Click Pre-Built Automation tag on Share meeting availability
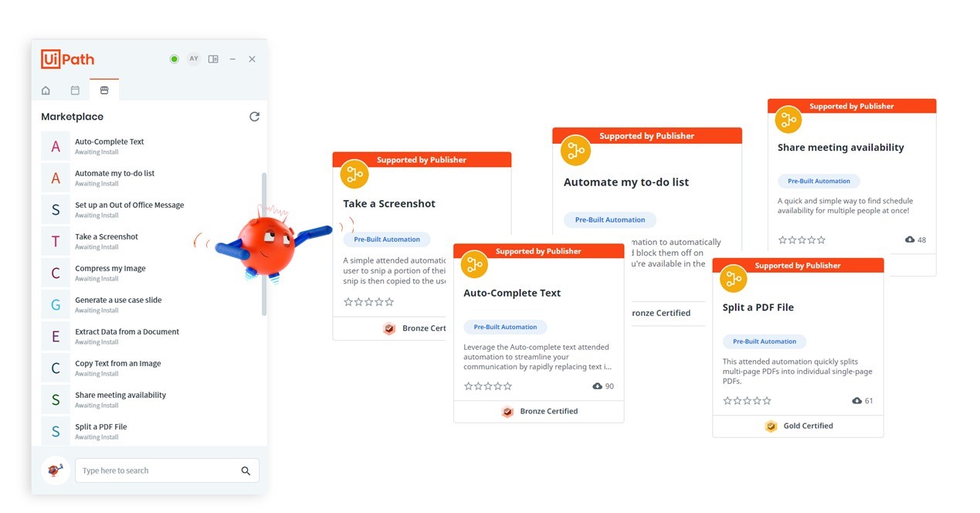This screenshot has width=980, height=513. [x=819, y=181]
